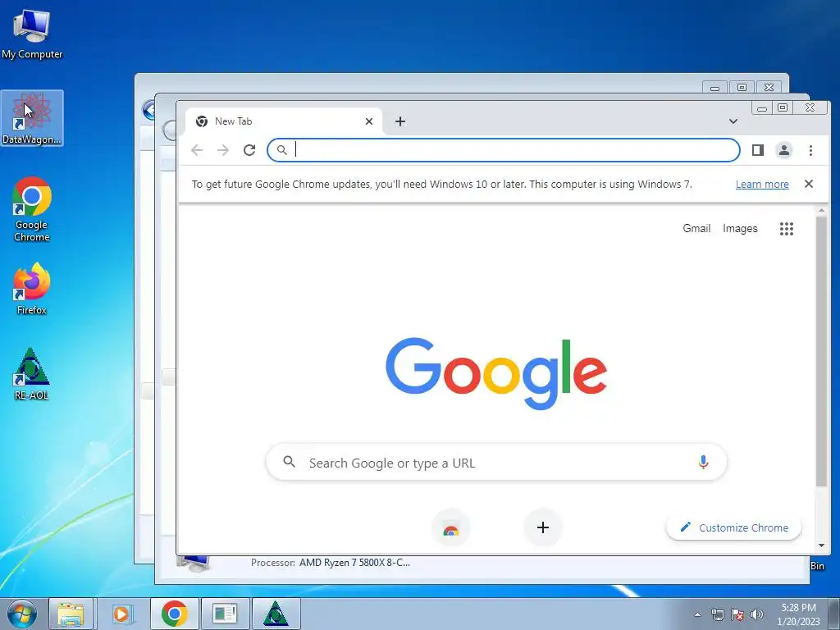Screen dimensions: 840x630
Task: Open RE-AOL from the taskbar
Action: pos(276,614)
